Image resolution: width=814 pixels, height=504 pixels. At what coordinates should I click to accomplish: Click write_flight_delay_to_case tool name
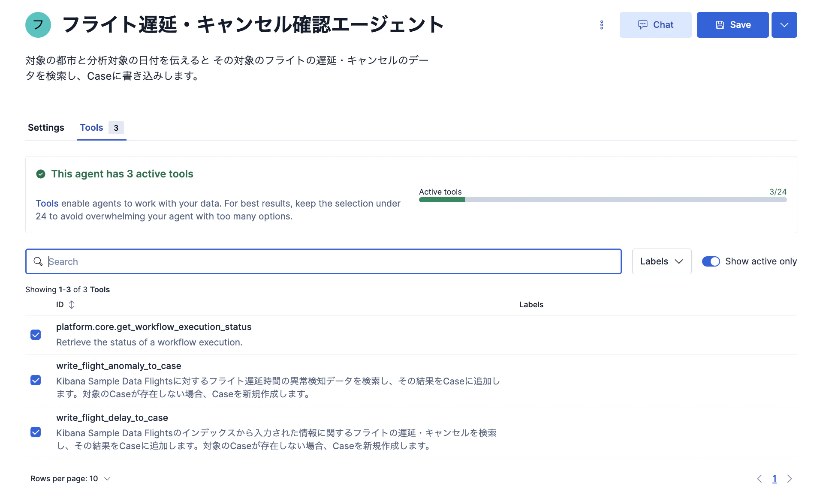click(112, 418)
